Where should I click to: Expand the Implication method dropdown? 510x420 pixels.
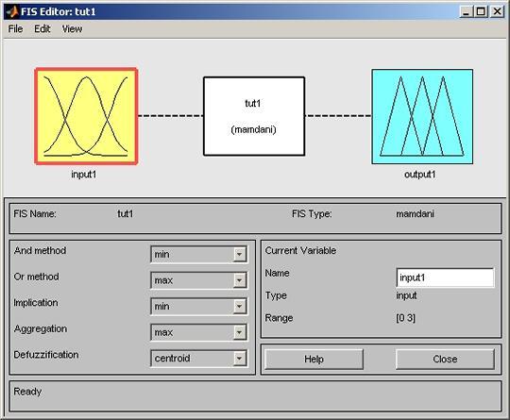pos(198,306)
